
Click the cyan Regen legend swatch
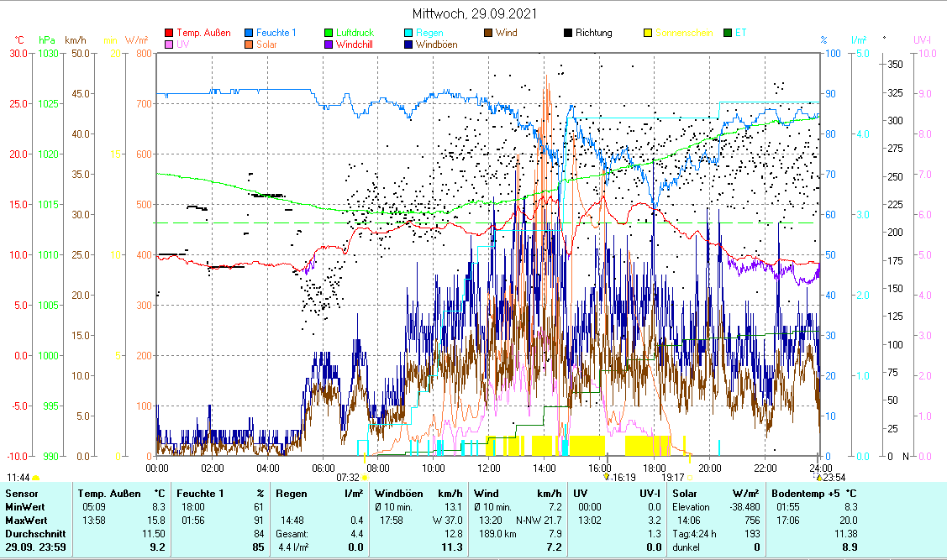[409, 34]
